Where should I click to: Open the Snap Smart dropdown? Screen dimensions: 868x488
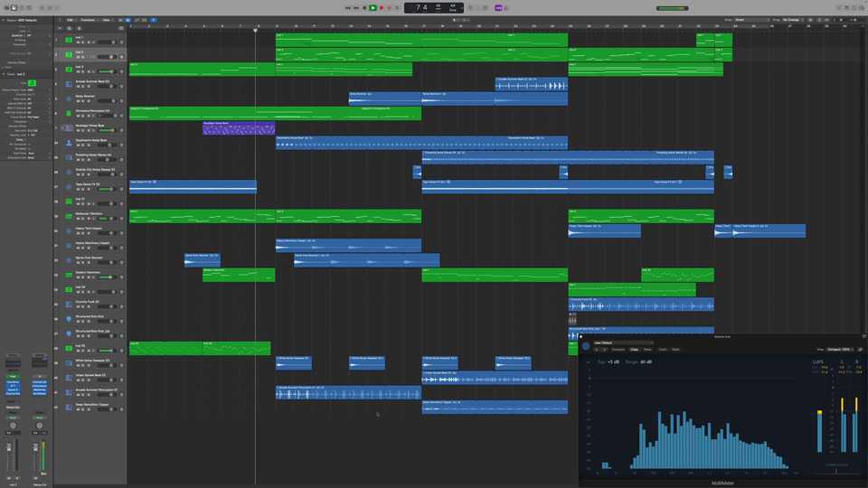pyautogui.click(x=751, y=19)
